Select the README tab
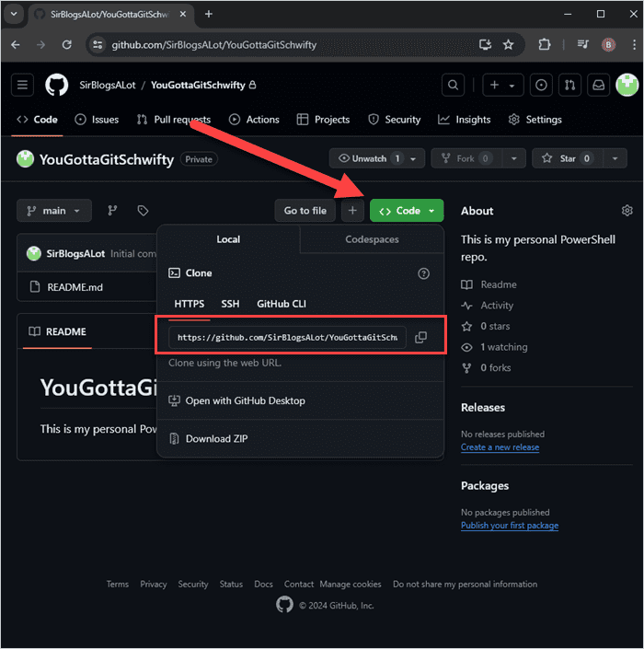 pyautogui.click(x=57, y=332)
